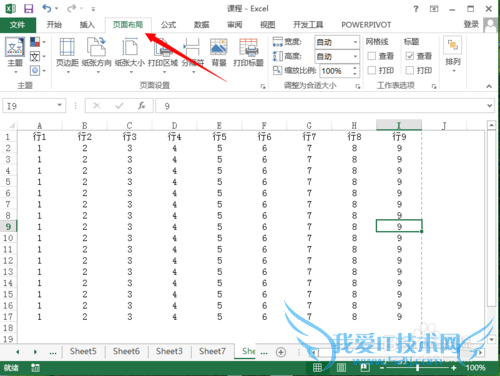Increase Scale percentage with spinner
500x376 pixels.
tap(355, 68)
